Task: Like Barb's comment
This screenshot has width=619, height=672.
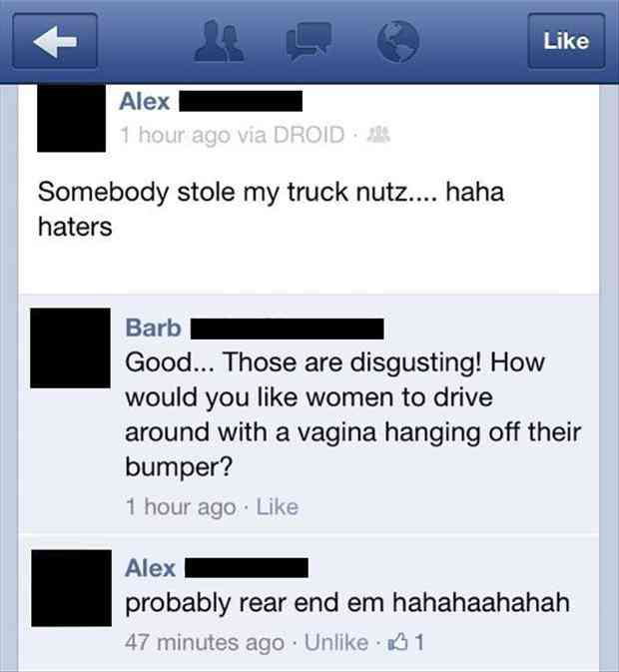Action: coord(278,507)
